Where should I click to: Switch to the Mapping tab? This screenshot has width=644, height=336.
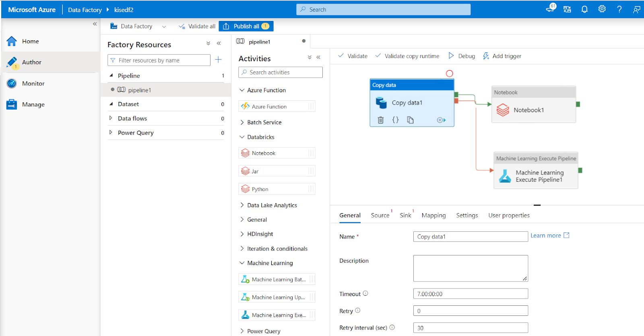(433, 216)
